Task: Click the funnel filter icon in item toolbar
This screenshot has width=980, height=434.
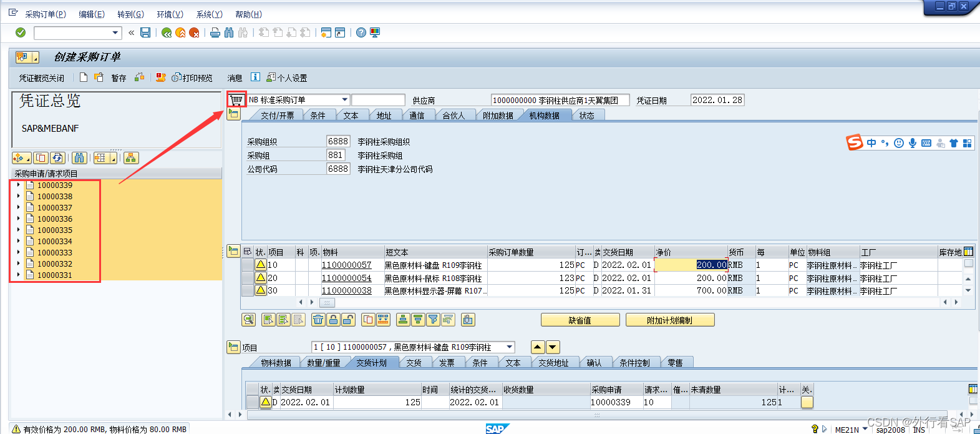Action: click(434, 320)
